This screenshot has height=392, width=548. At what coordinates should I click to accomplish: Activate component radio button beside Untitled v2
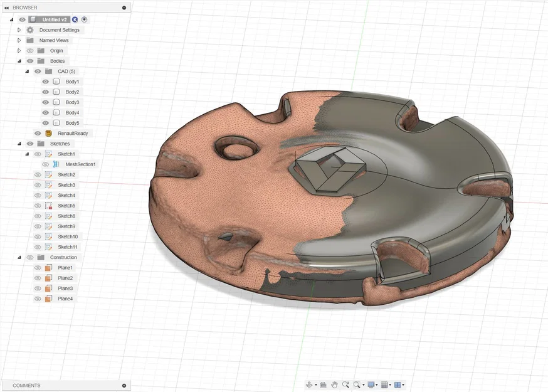(84, 19)
